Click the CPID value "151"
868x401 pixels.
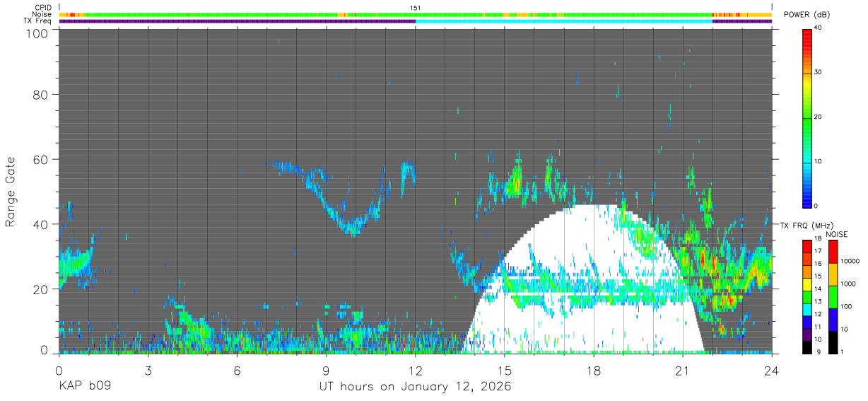tap(415, 8)
